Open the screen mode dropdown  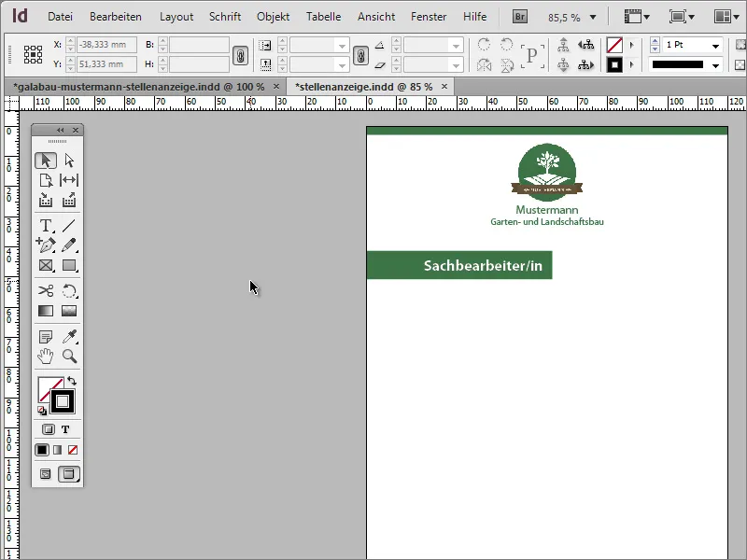682,17
